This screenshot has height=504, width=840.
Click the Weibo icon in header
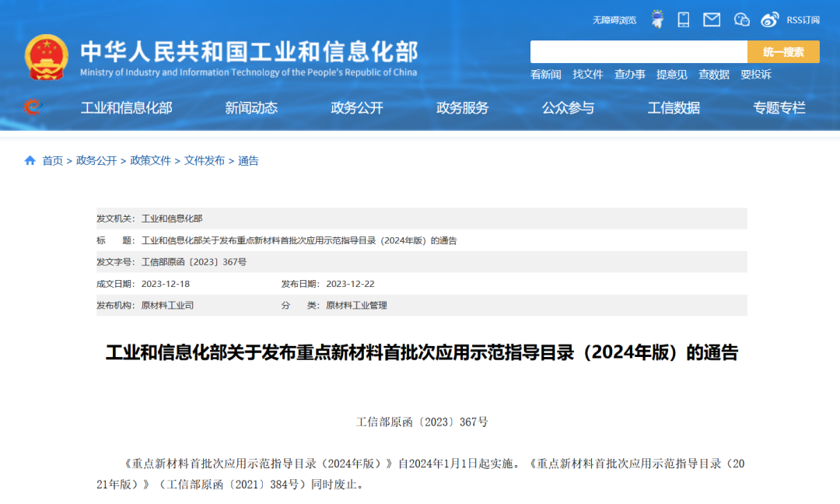[x=769, y=19]
